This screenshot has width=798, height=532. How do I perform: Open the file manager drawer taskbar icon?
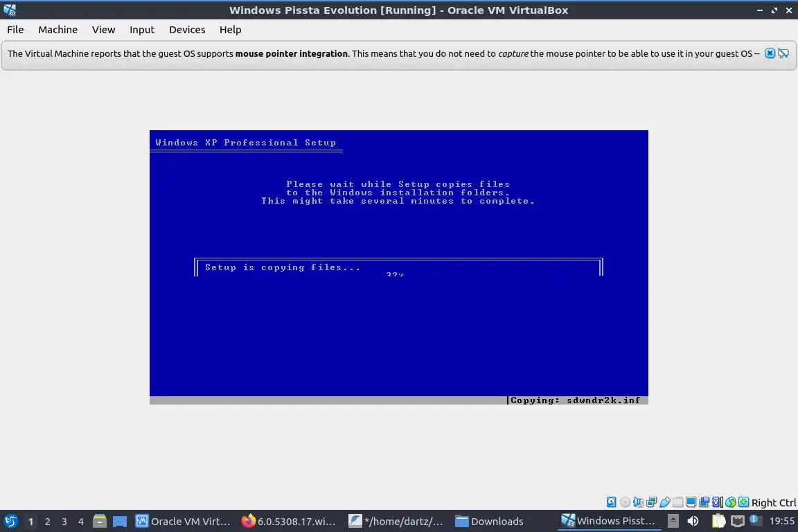[100, 522]
